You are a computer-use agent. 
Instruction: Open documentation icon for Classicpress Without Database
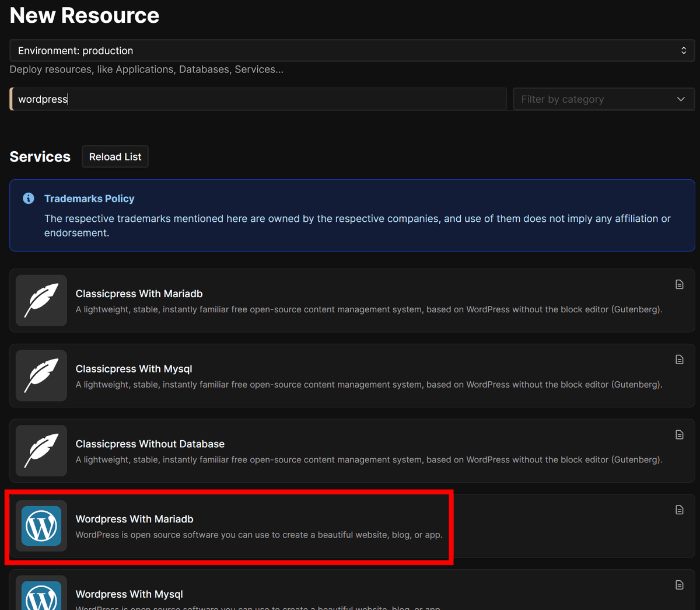click(x=680, y=435)
